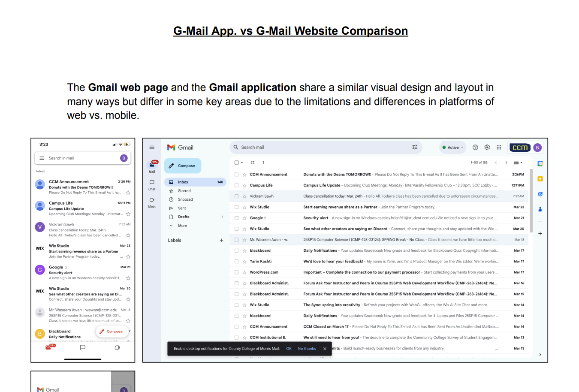579x392 pixels.
Task: Star the Yarin Kashti email
Action: (x=244, y=261)
